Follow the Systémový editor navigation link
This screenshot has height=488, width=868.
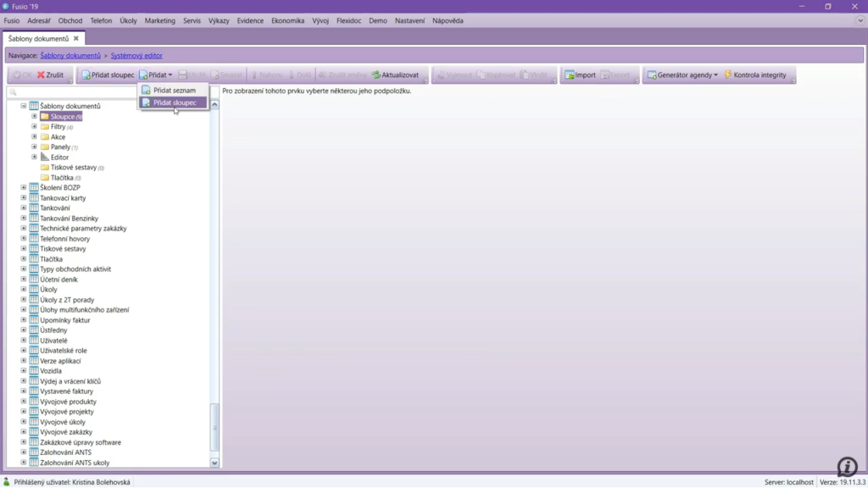[x=136, y=56]
